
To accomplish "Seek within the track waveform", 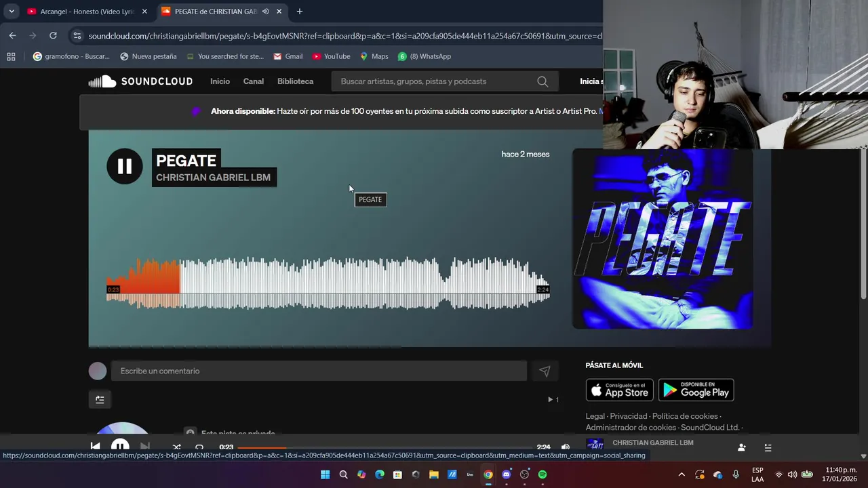I will tap(328, 283).
